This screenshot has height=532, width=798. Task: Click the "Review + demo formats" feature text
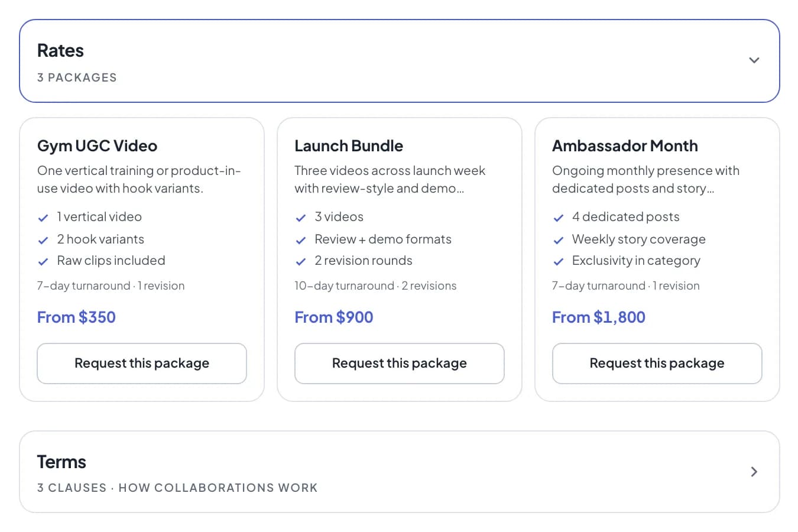pyautogui.click(x=383, y=239)
